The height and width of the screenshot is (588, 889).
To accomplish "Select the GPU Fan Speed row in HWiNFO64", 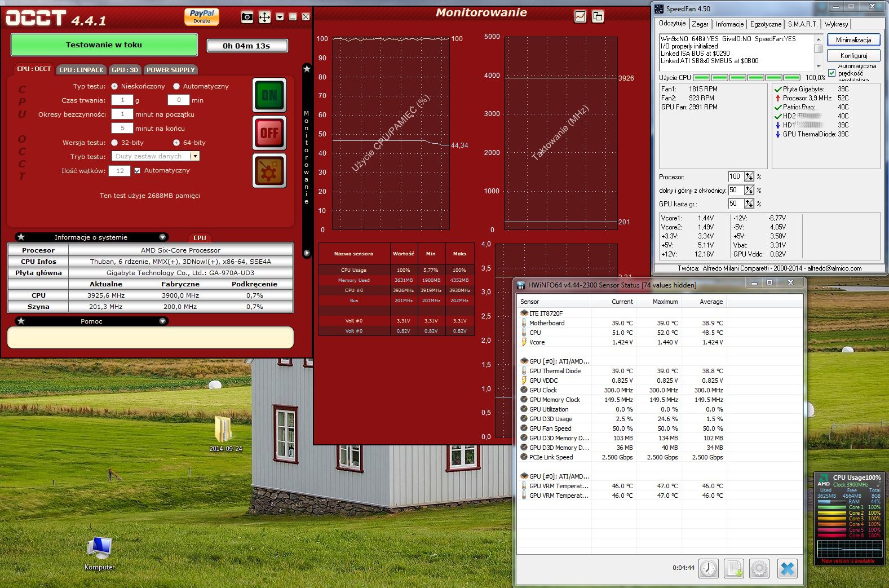I will point(622,428).
